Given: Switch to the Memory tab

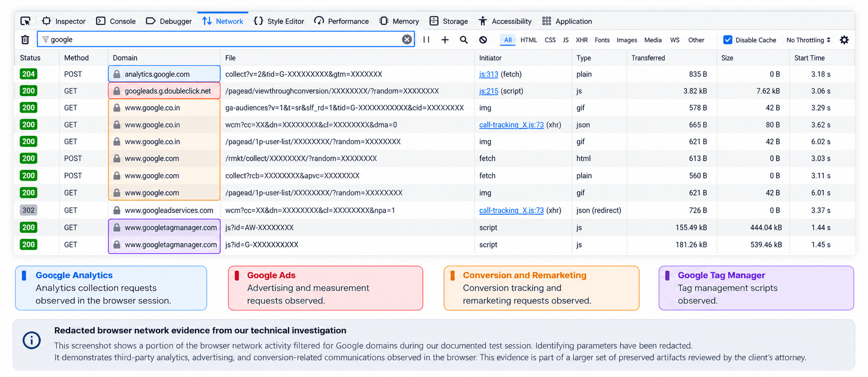Looking at the screenshot, I should pos(399,21).
